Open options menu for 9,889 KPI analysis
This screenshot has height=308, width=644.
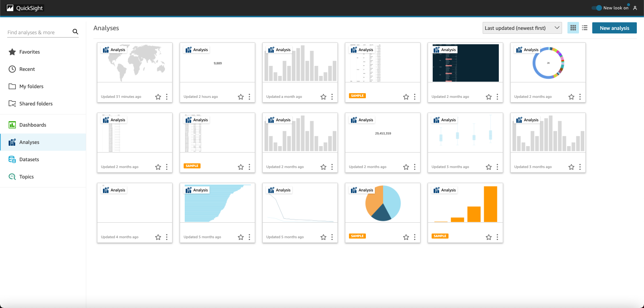click(x=249, y=97)
